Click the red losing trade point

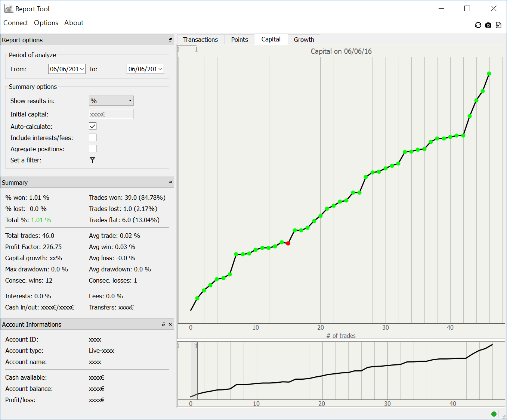coord(288,243)
